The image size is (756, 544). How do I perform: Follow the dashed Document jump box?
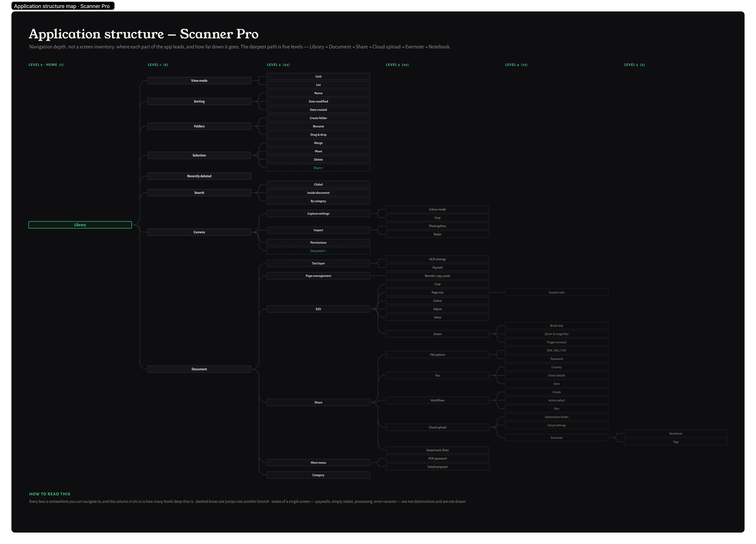318,251
